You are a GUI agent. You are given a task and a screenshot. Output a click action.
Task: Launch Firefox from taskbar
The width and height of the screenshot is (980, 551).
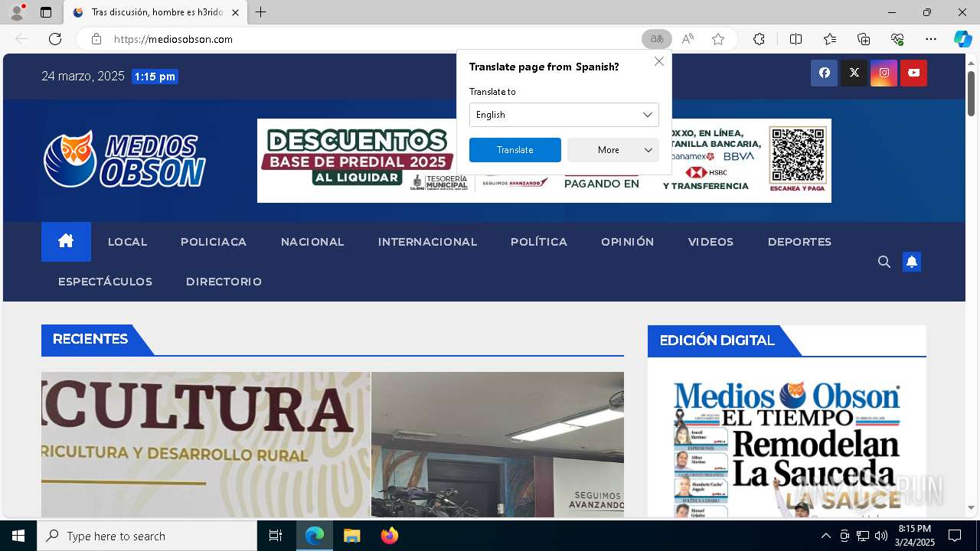click(390, 536)
